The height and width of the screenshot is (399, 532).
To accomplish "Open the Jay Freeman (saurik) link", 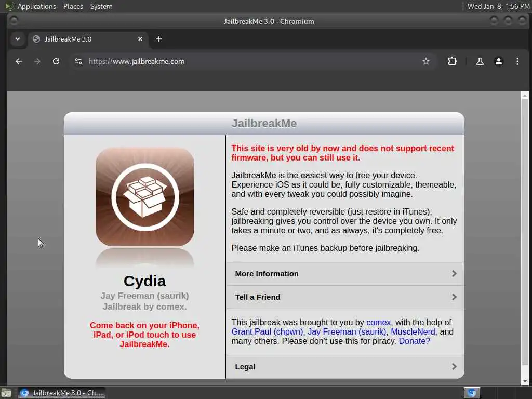I will coord(347,332).
